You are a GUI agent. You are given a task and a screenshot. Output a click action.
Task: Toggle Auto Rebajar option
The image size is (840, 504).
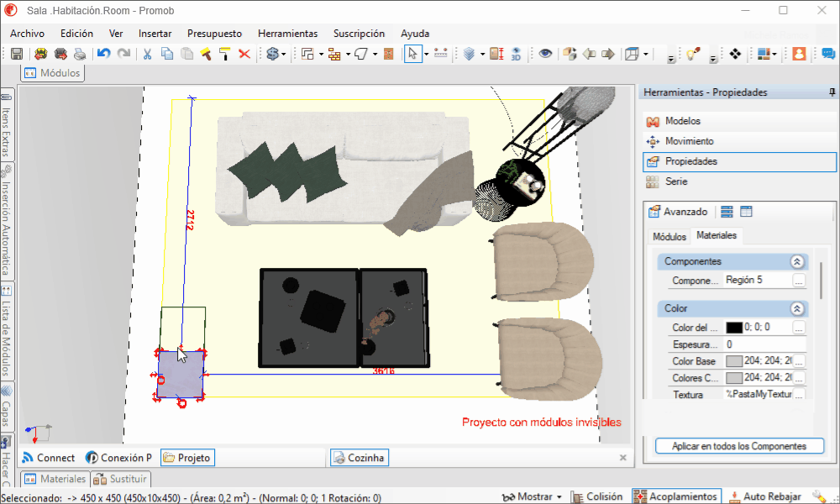765,496
